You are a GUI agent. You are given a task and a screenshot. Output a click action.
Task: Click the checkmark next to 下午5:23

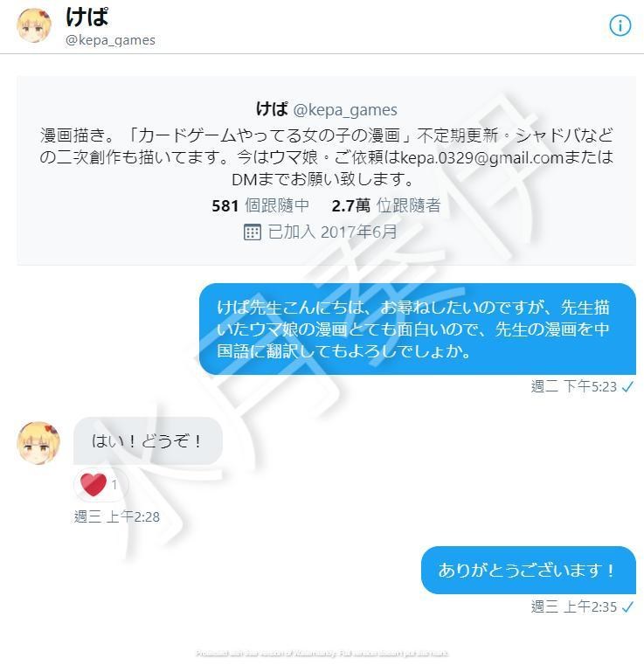[x=627, y=387]
